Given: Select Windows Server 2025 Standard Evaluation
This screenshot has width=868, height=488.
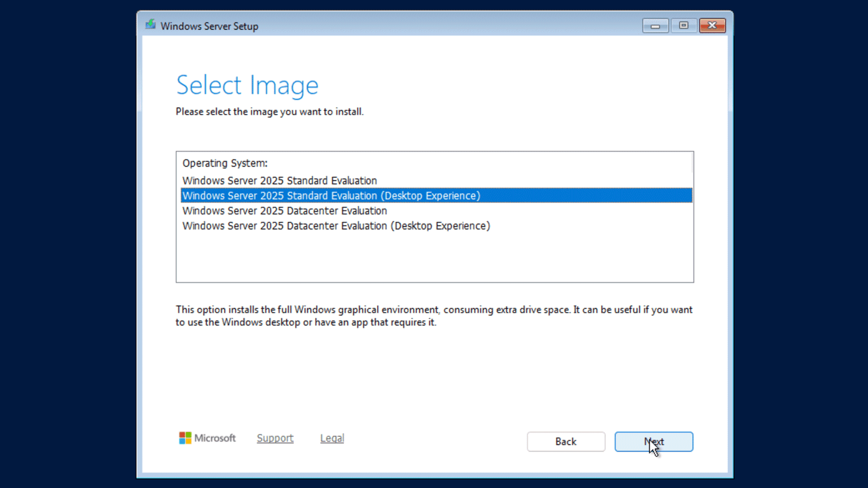Looking at the screenshot, I should click(x=436, y=181).
